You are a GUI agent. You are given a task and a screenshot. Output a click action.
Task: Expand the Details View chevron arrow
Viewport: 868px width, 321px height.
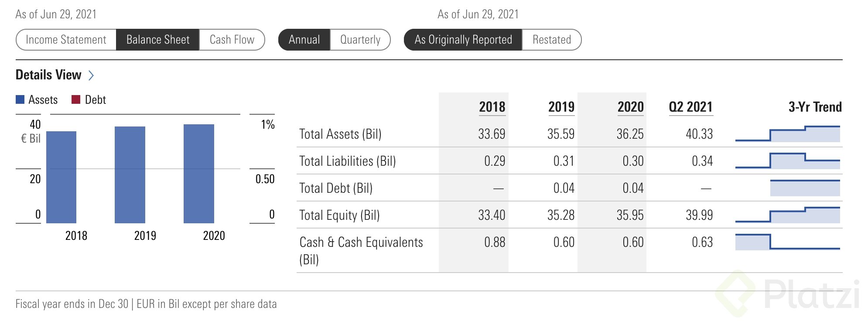point(91,75)
